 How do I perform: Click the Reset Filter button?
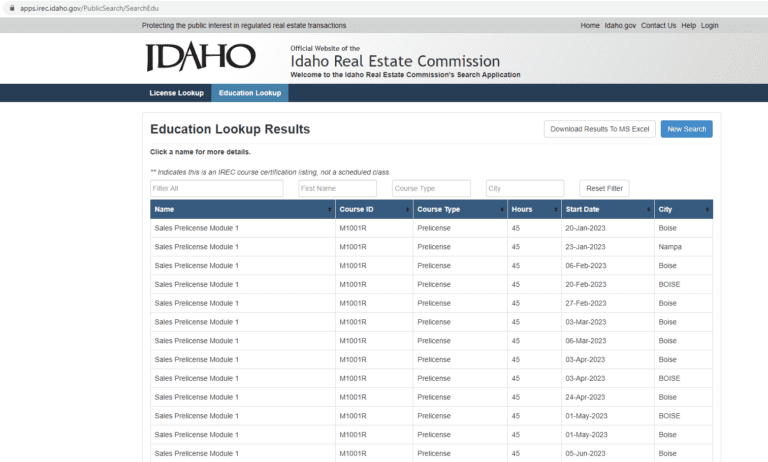[604, 189]
